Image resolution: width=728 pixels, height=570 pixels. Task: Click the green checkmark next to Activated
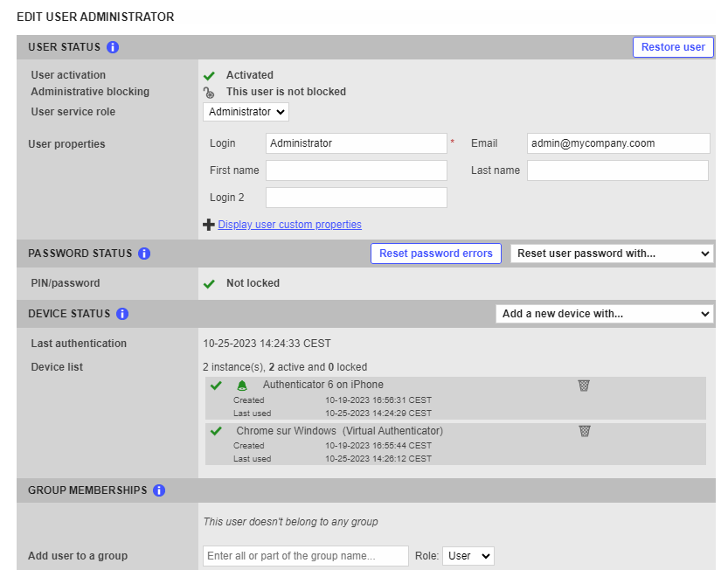pyautogui.click(x=209, y=76)
